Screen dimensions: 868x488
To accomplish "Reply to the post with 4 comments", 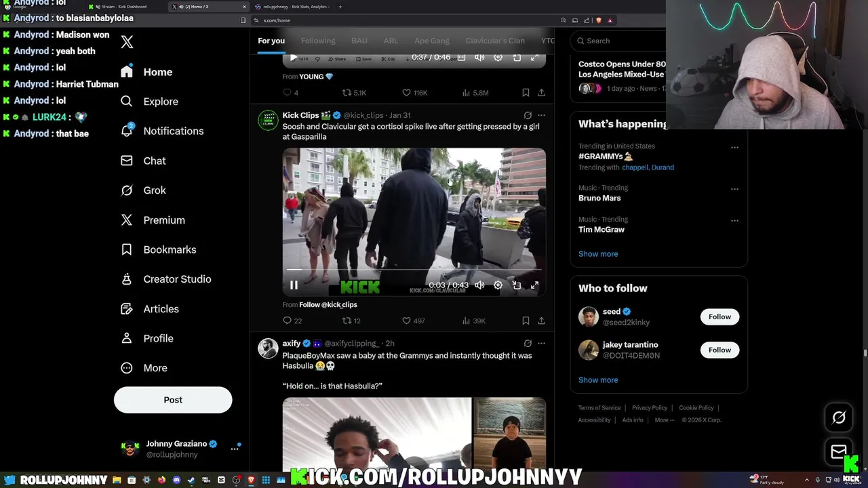I will tap(290, 92).
